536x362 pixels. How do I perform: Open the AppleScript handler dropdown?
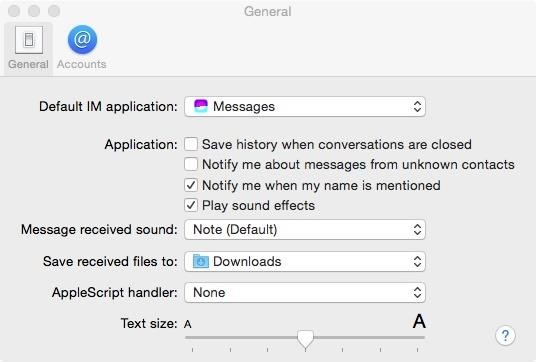coord(305,293)
